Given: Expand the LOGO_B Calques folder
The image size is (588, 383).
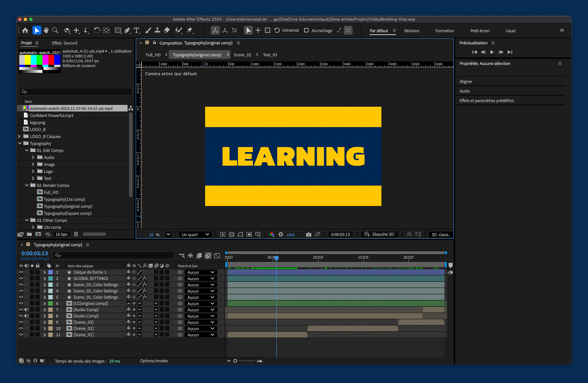Looking at the screenshot, I should coord(19,136).
